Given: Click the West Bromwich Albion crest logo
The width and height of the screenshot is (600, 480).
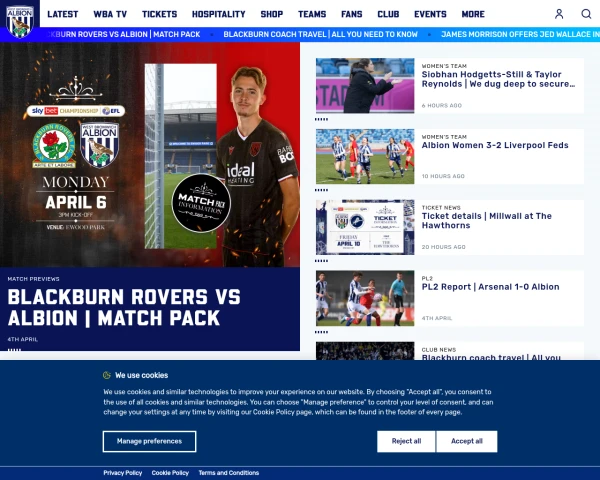Looking at the screenshot, I should pyautogui.click(x=20, y=21).
